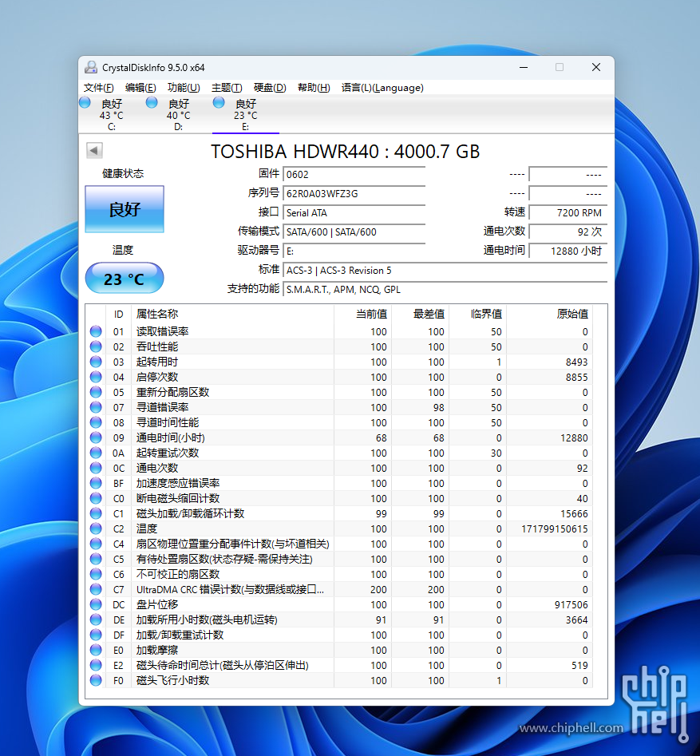Close the CrystalDiskInfo window
700x756 pixels.
point(596,68)
